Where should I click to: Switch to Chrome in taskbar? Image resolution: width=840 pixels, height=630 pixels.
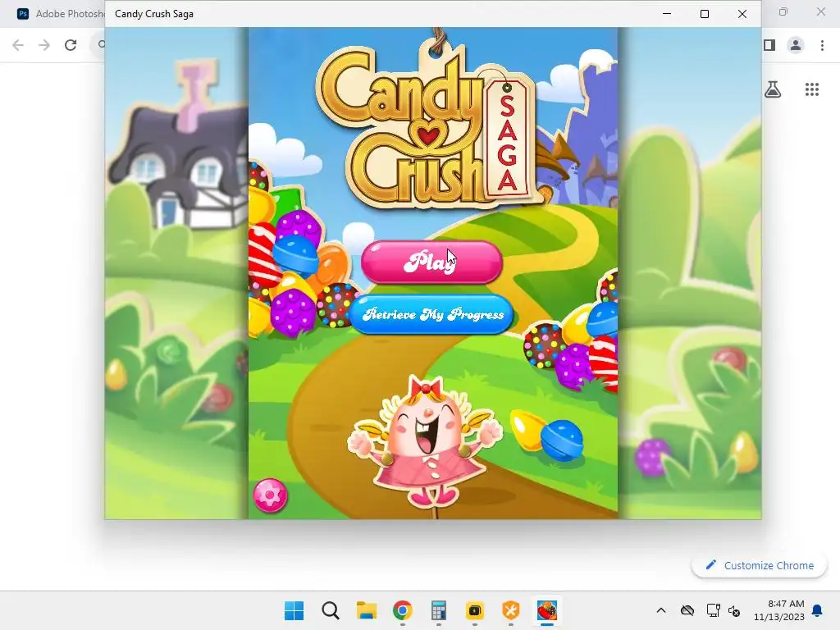[402, 610]
